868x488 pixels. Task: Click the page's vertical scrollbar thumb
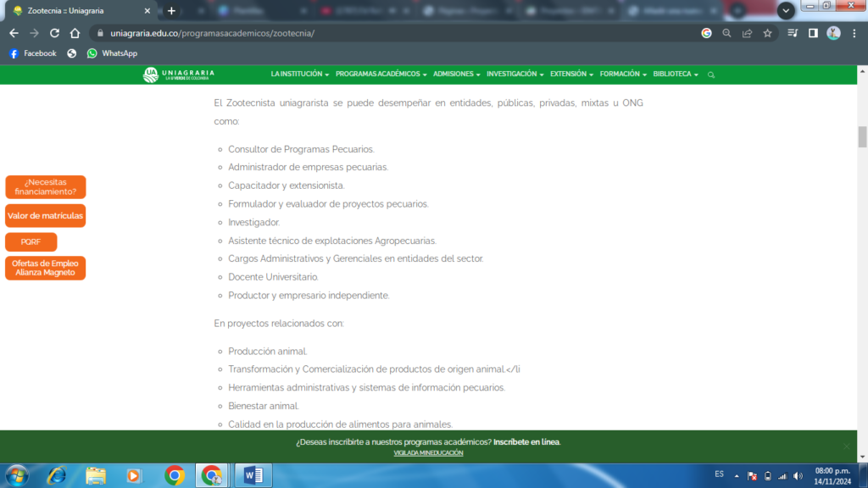862,136
